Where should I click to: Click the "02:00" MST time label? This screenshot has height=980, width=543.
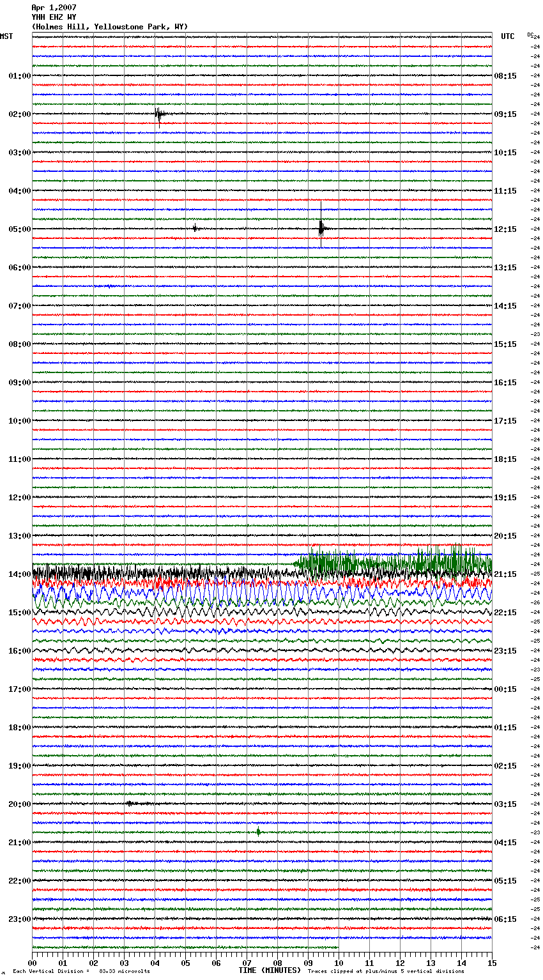[20, 114]
